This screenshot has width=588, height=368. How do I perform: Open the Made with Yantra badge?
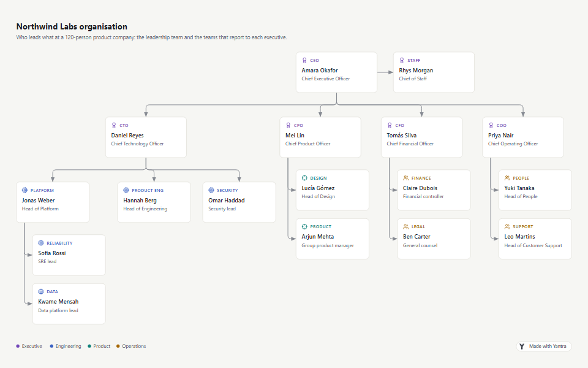(544, 346)
